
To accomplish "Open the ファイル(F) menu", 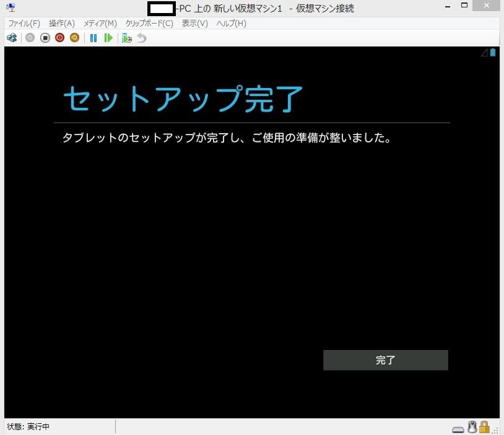I will 24,24.
